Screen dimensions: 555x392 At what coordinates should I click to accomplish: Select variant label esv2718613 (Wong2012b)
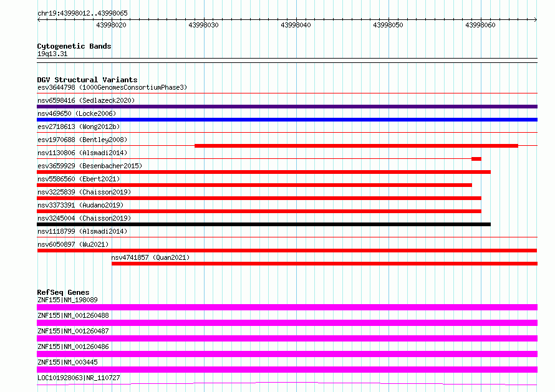click(79, 127)
